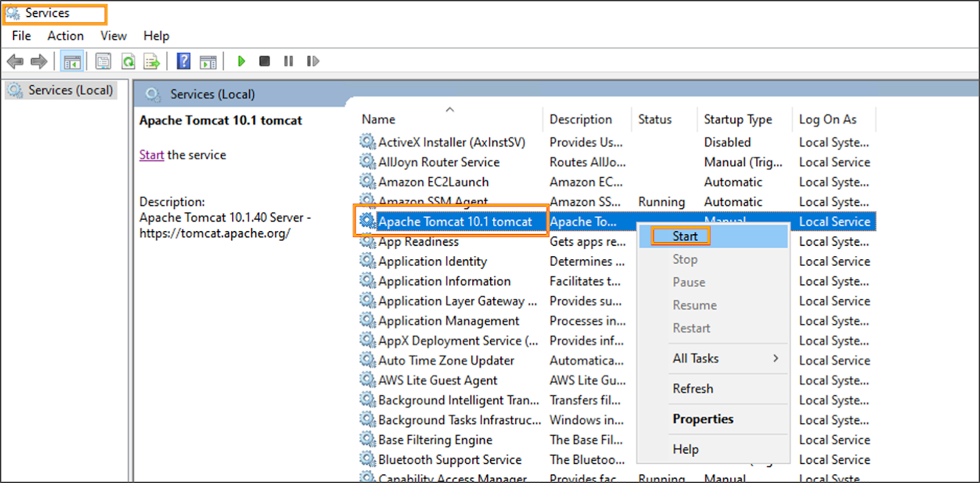Open Help via the blue question-mark toolbar icon

pos(183,61)
